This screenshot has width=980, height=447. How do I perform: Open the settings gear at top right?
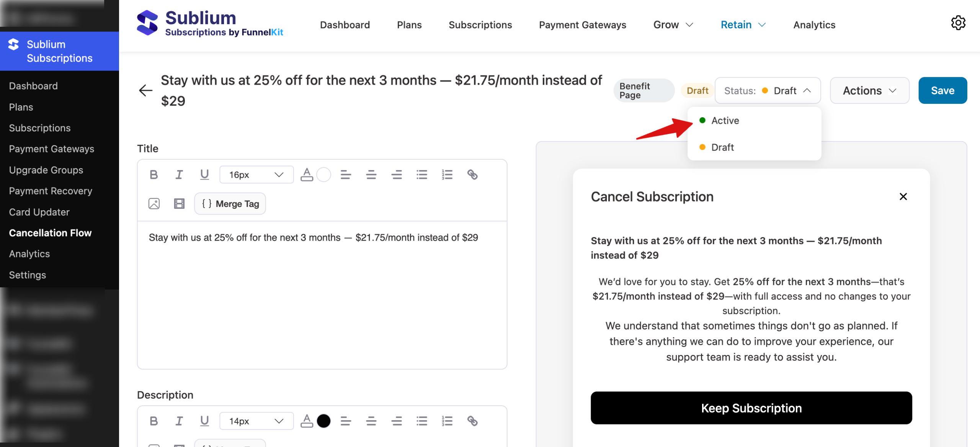pyautogui.click(x=959, y=23)
